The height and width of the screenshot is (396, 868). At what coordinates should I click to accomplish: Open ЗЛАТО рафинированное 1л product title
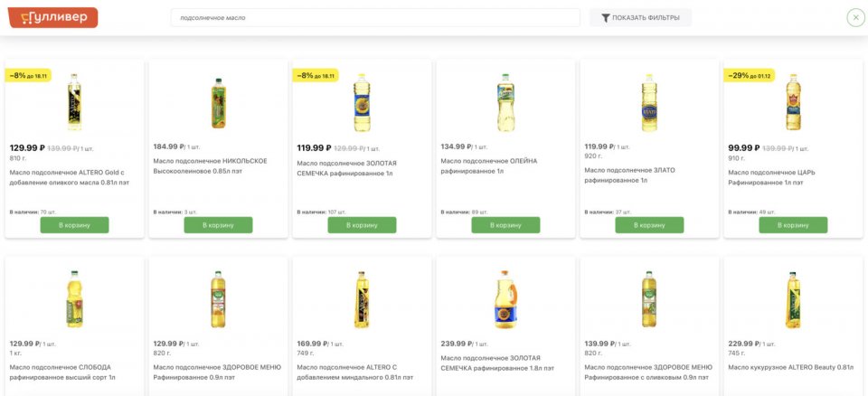[629, 174]
